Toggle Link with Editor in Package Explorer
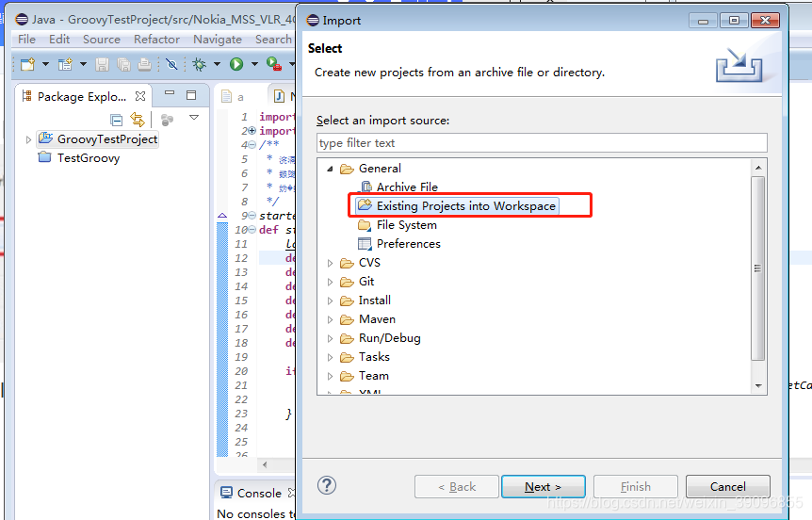 138,120
